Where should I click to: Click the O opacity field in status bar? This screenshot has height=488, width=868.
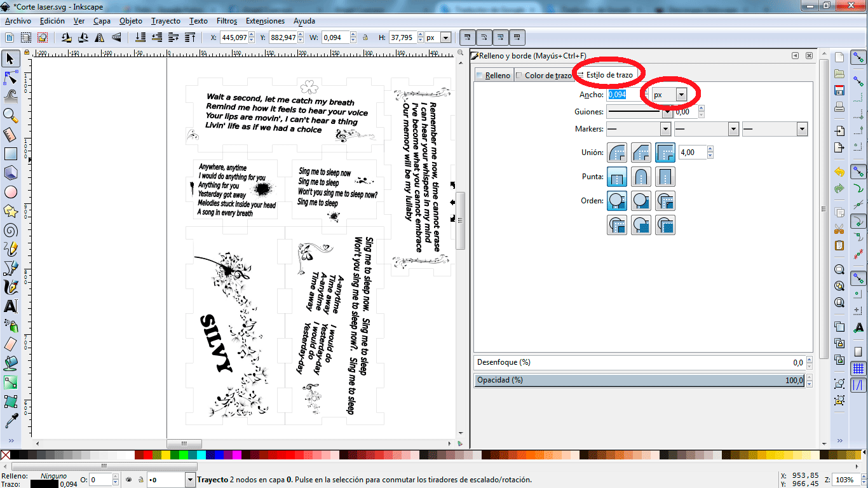[x=100, y=480]
